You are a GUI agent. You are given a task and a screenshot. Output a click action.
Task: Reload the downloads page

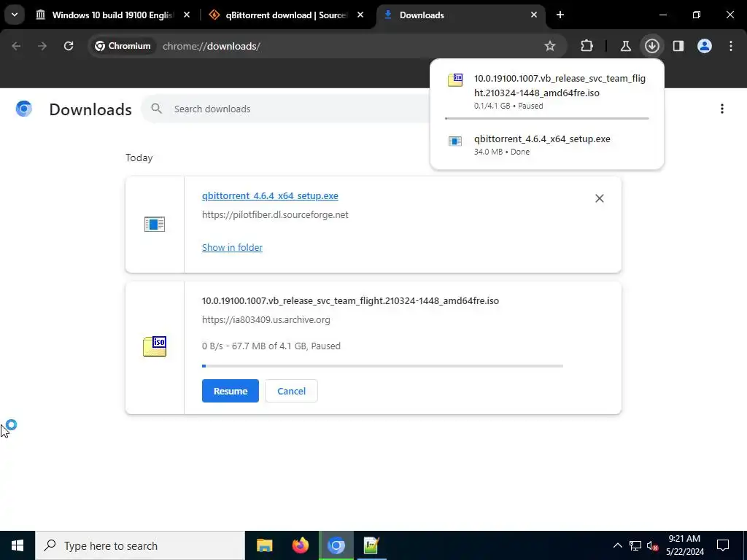[x=69, y=46]
